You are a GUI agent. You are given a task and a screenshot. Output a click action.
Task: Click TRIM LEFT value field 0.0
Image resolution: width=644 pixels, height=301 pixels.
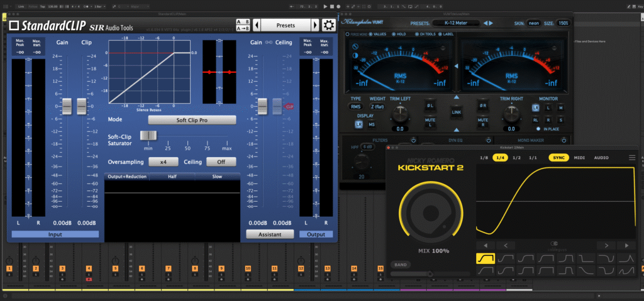[x=399, y=129]
